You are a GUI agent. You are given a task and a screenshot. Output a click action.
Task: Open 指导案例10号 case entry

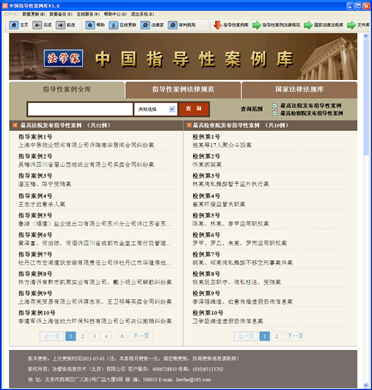tap(95, 317)
